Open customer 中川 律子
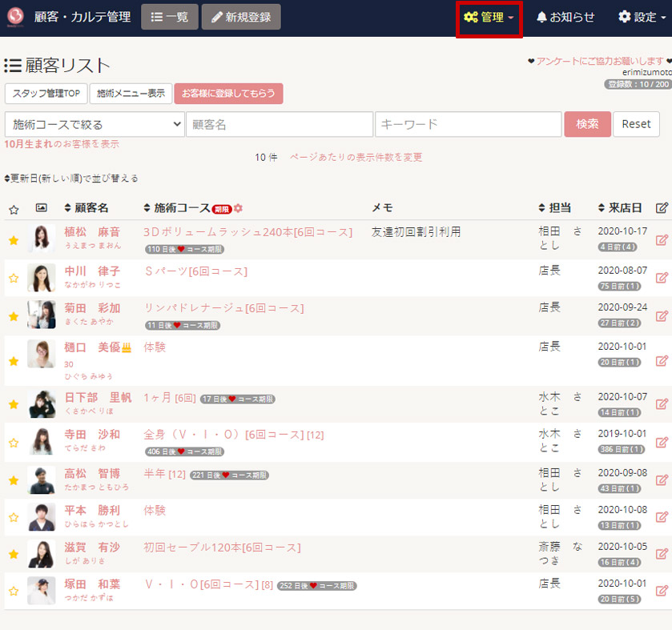The width and height of the screenshot is (672, 630). [92, 271]
